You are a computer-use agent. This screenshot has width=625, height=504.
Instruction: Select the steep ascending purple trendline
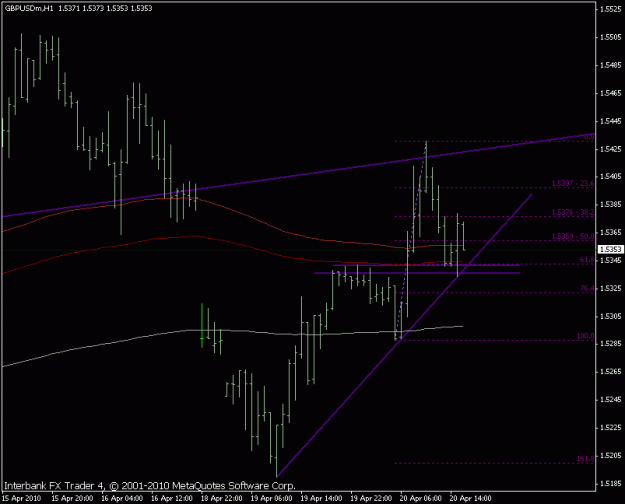pos(404,336)
